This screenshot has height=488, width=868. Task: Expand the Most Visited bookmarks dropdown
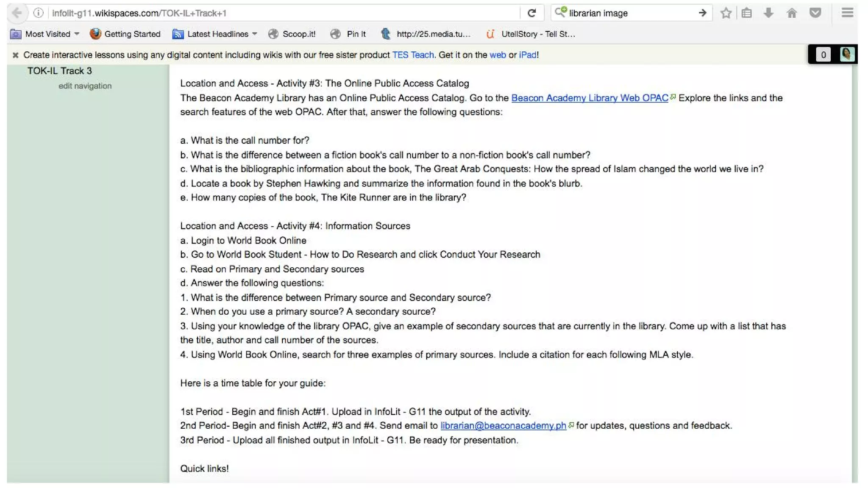[77, 34]
